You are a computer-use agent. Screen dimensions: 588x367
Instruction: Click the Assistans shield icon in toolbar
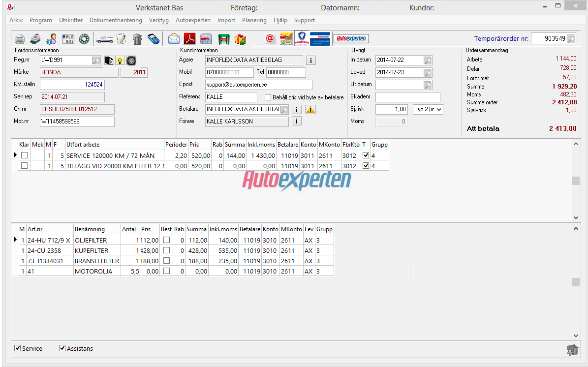click(302, 38)
